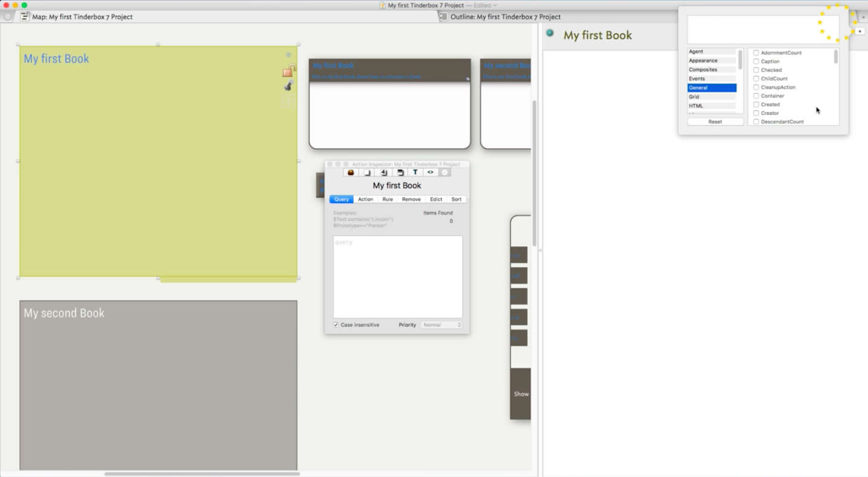Click the My first Book title on yellow adornment
The width and height of the screenshot is (868, 477).
pyautogui.click(x=56, y=59)
